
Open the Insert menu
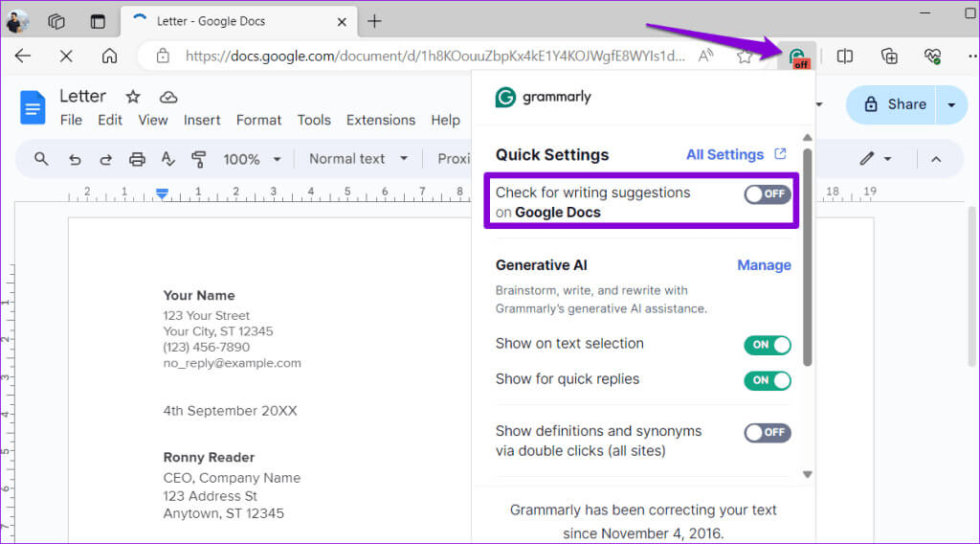coord(202,120)
